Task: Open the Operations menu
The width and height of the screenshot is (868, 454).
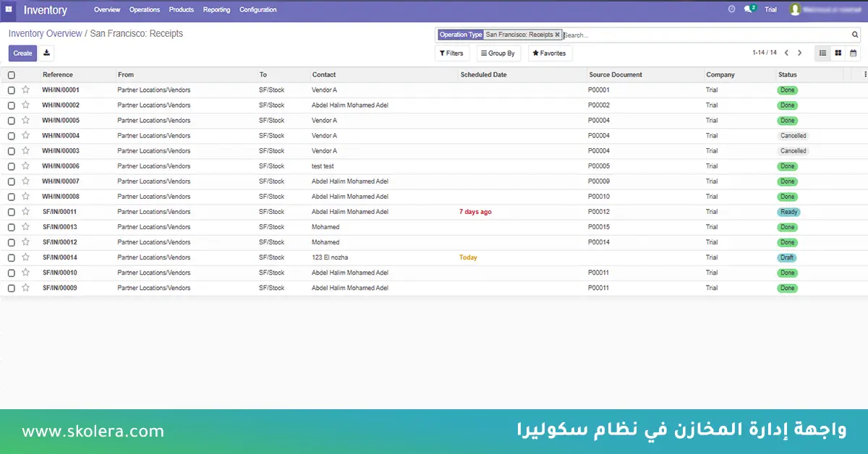Action: click(x=145, y=9)
